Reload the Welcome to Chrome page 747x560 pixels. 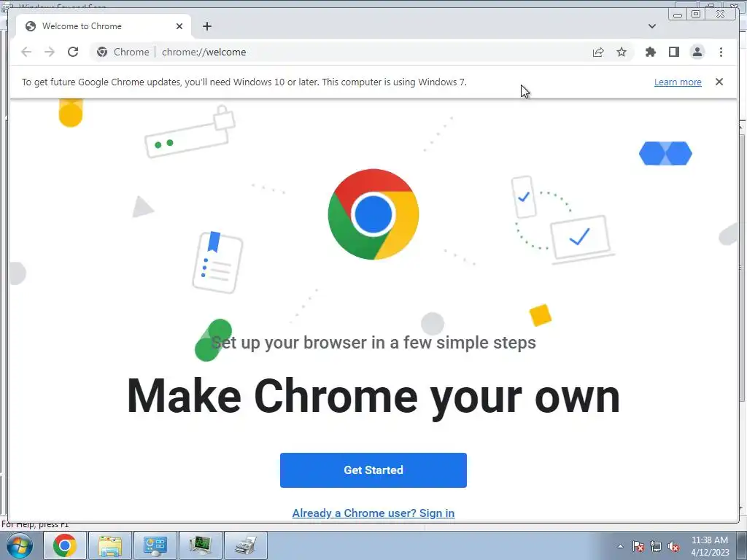(x=73, y=52)
